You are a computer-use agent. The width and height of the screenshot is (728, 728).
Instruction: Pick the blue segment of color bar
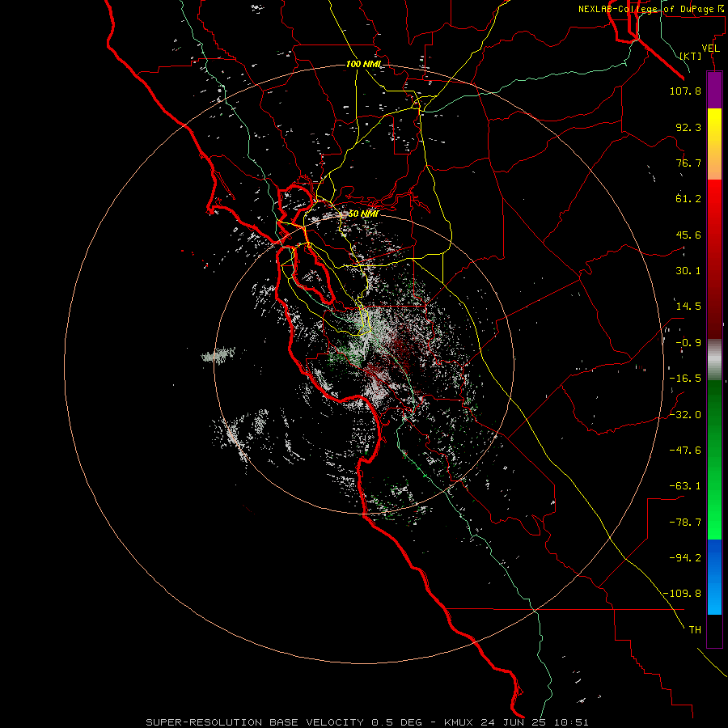pyautogui.click(x=714, y=577)
